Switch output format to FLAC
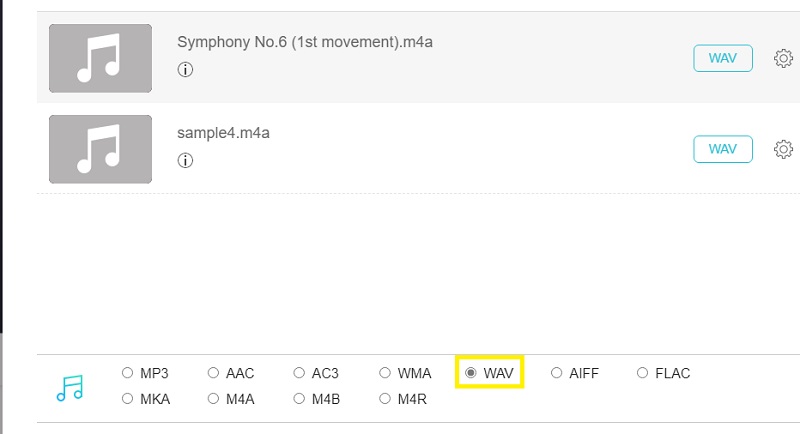This screenshot has height=434, width=800. click(643, 373)
